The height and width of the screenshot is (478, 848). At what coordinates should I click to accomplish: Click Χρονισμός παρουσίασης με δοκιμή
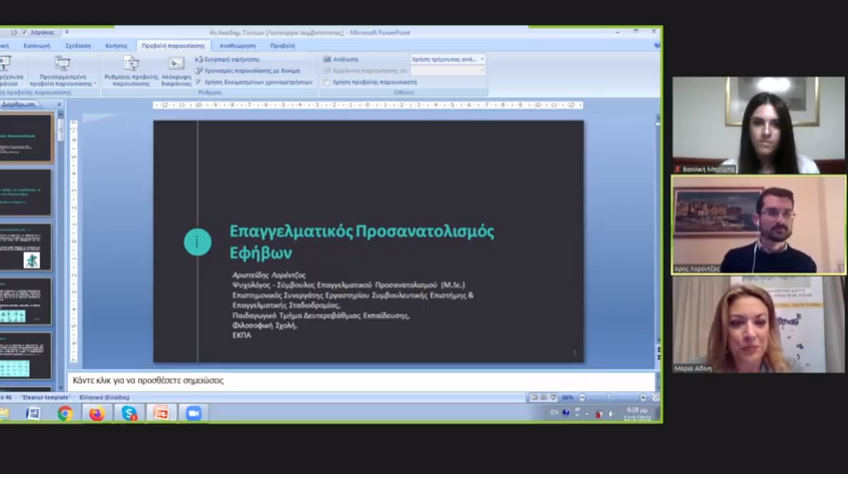pyautogui.click(x=250, y=71)
